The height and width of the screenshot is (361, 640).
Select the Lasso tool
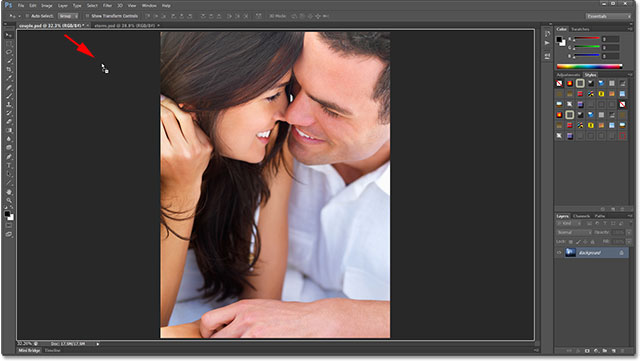(x=9, y=52)
